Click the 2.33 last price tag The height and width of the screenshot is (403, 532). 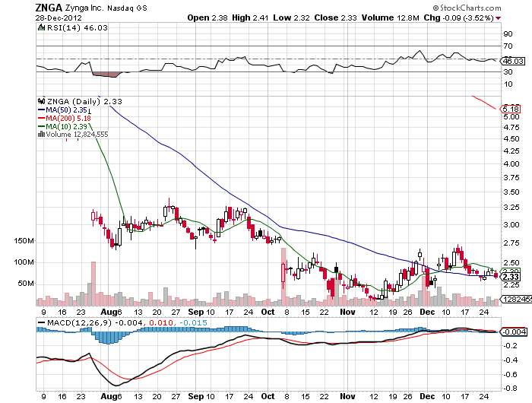pos(511,277)
